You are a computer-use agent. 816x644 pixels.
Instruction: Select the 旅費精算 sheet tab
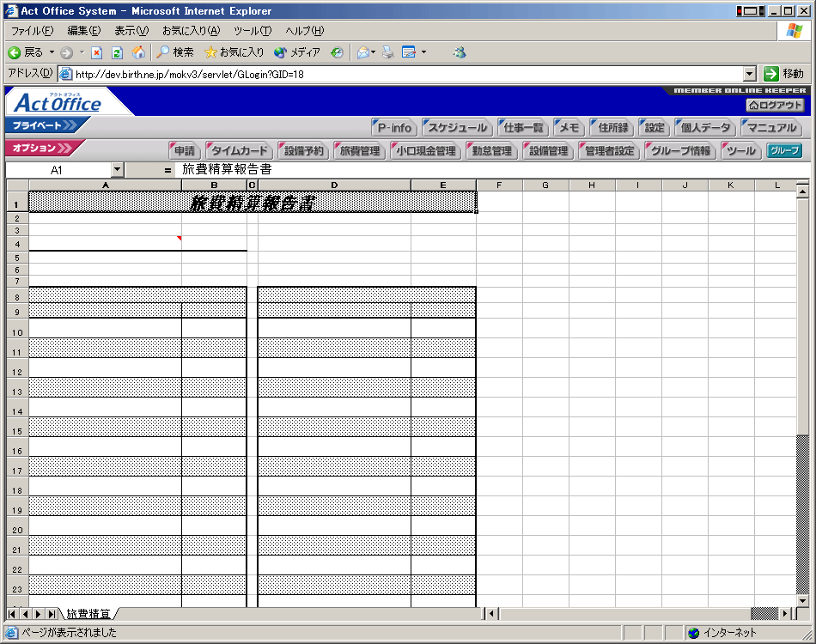(x=88, y=614)
